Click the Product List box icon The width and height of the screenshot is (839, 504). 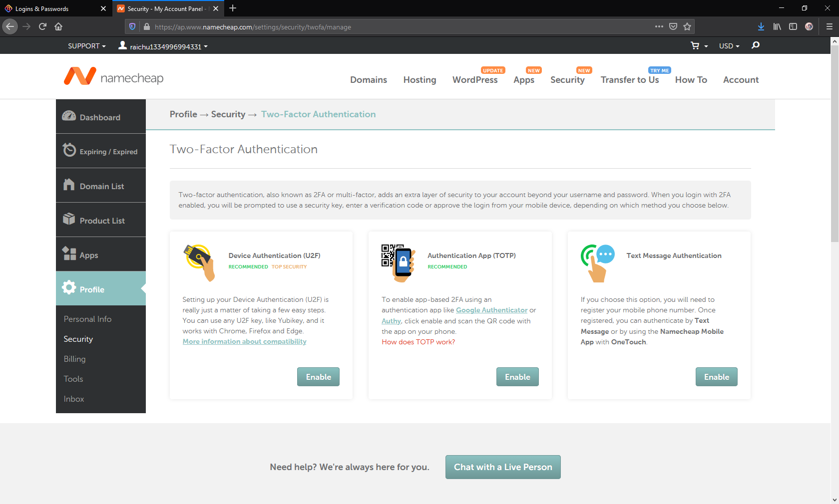(69, 219)
